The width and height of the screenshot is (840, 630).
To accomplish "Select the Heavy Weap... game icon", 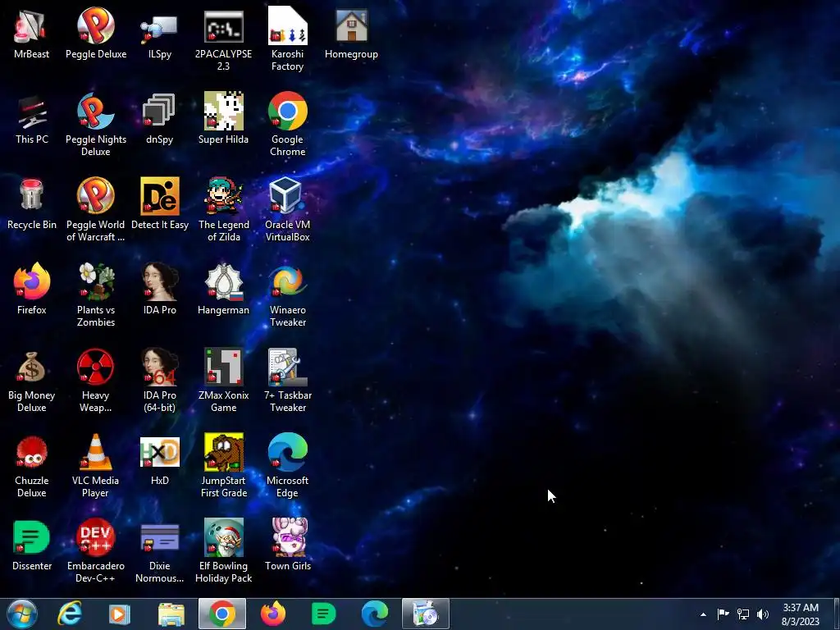I will [x=96, y=381].
